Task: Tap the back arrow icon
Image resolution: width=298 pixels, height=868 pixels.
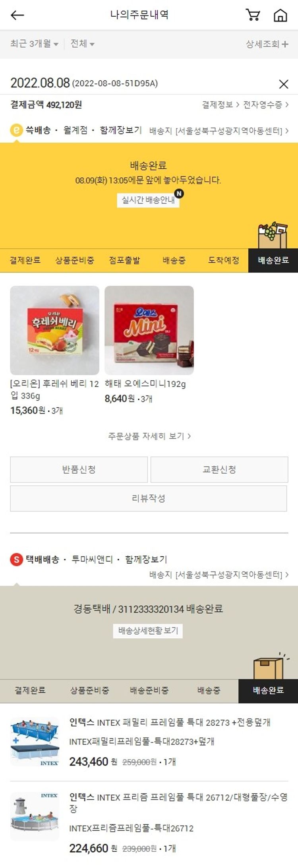Action: coord(17,15)
